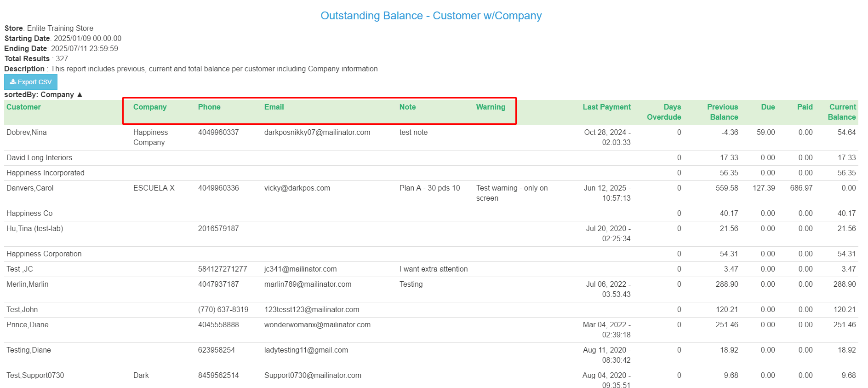This screenshot has width=868, height=388.
Task: Sort by Warning column header
Action: tap(491, 107)
